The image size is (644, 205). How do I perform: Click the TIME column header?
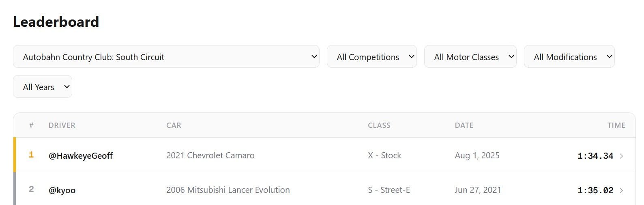coord(616,125)
